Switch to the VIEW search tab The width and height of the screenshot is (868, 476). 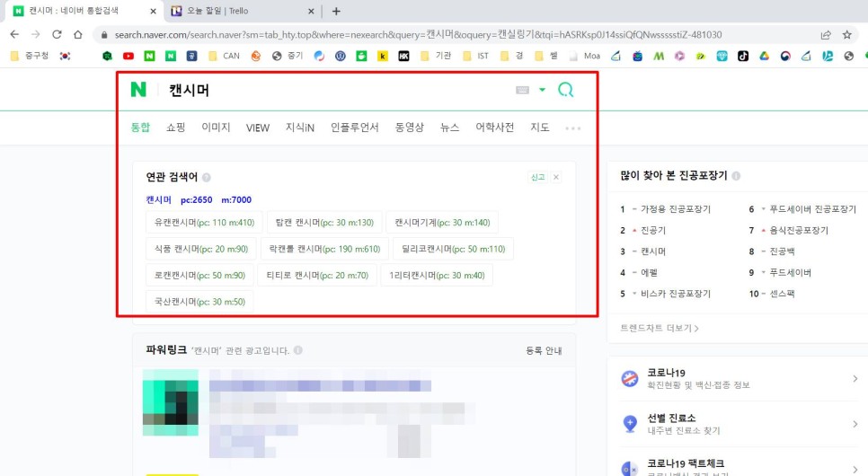(257, 128)
